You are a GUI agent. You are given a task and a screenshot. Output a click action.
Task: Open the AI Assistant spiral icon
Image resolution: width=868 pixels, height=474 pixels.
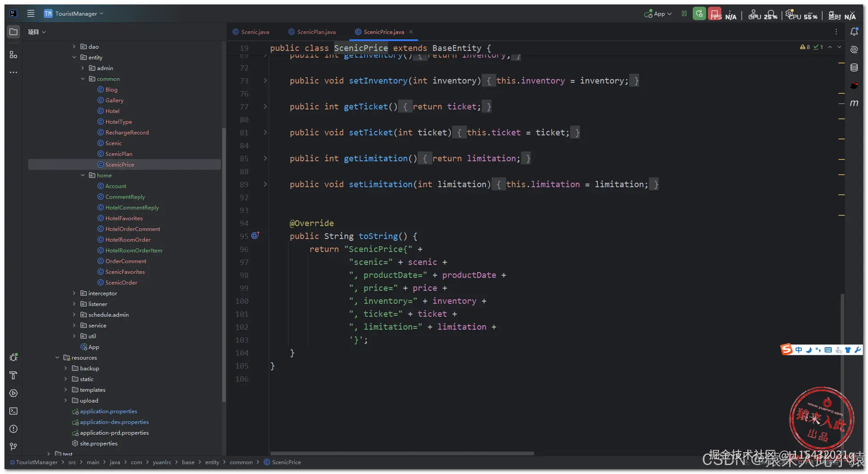point(854,50)
